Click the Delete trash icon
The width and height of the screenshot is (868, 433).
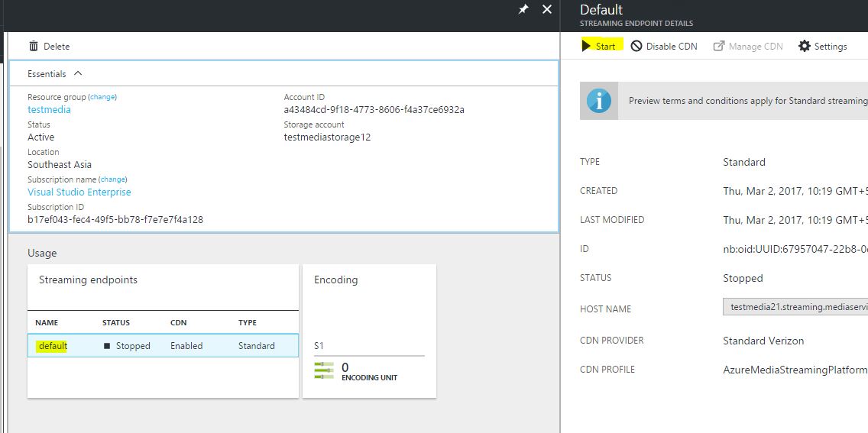pos(33,47)
